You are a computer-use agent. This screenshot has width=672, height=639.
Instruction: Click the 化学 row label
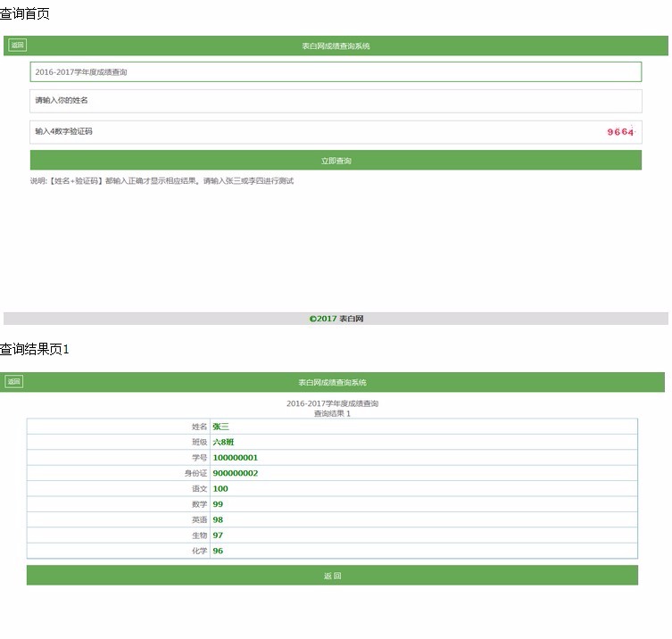(x=199, y=551)
